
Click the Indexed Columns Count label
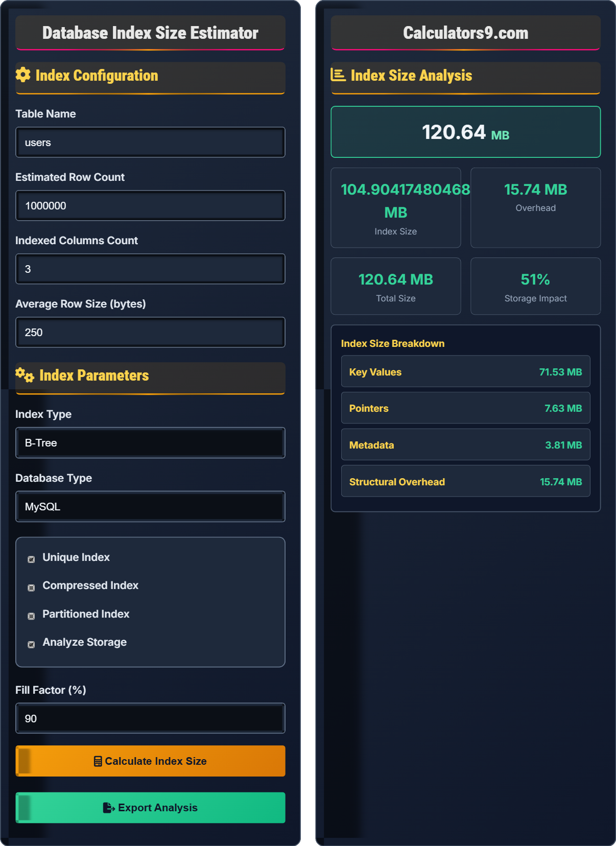77,241
